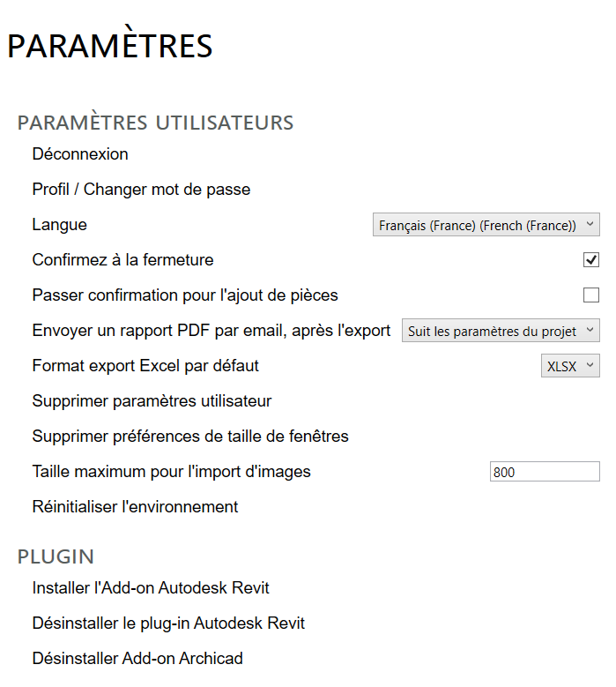Image resolution: width=616 pixels, height=687 pixels.
Task: Click the Format export Excel dropdown arrow
Action: [x=590, y=366]
